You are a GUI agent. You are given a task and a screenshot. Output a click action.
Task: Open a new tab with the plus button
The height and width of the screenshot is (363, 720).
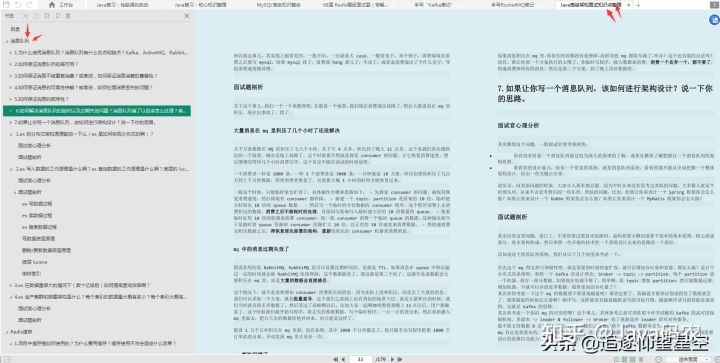638,5
